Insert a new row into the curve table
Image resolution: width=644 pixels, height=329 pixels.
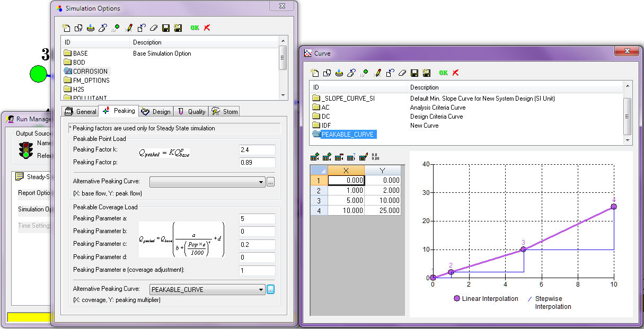pos(314,156)
